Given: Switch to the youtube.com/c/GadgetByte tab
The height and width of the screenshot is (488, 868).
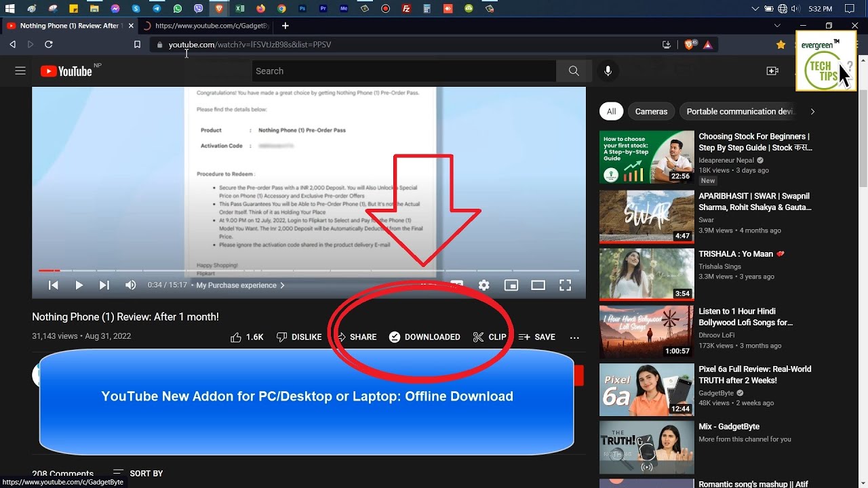Looking at the screenshot, I should pos(205,26).
